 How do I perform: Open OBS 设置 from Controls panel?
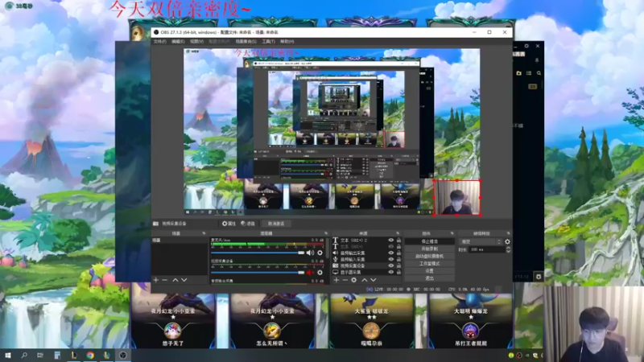pos(430,271)
